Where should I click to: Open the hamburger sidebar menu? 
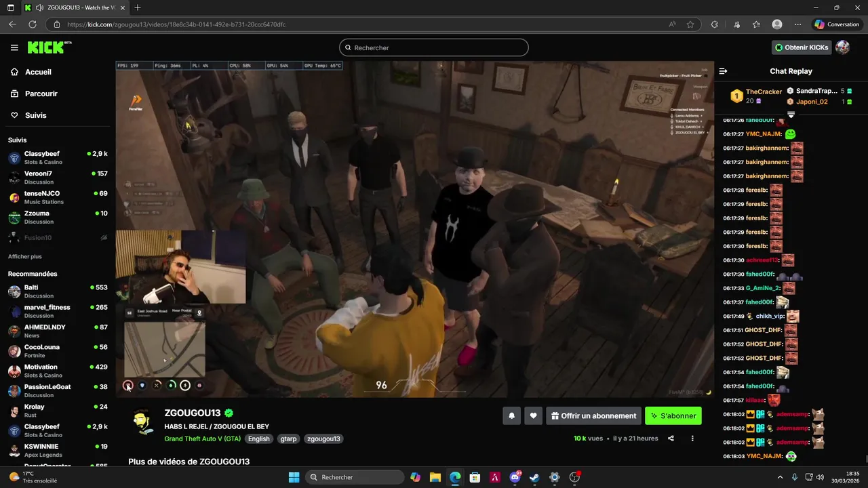click(14, 47)
